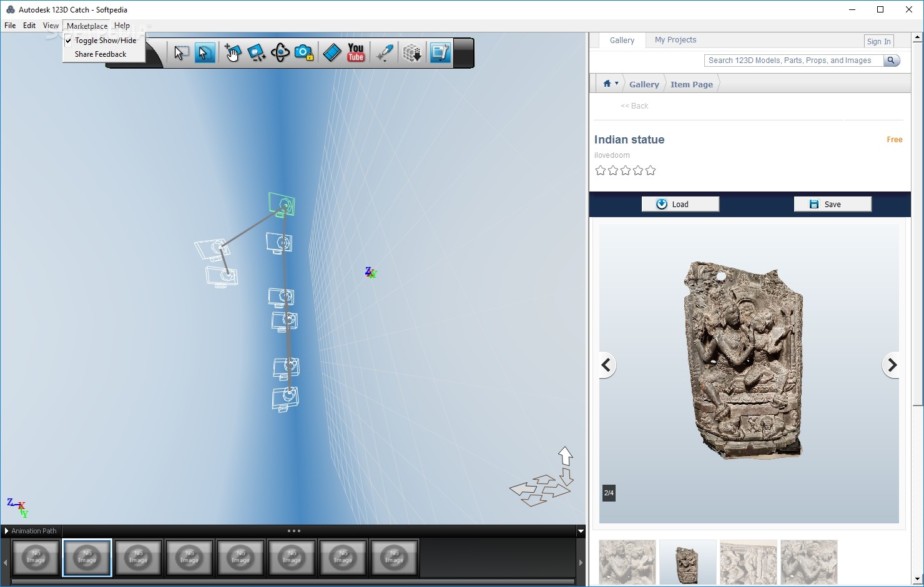This screenshot has height=587, width=924.
Task: Open the fourth statue preview thumbnail
Action: pyautogui.click(x=809, y=562)
